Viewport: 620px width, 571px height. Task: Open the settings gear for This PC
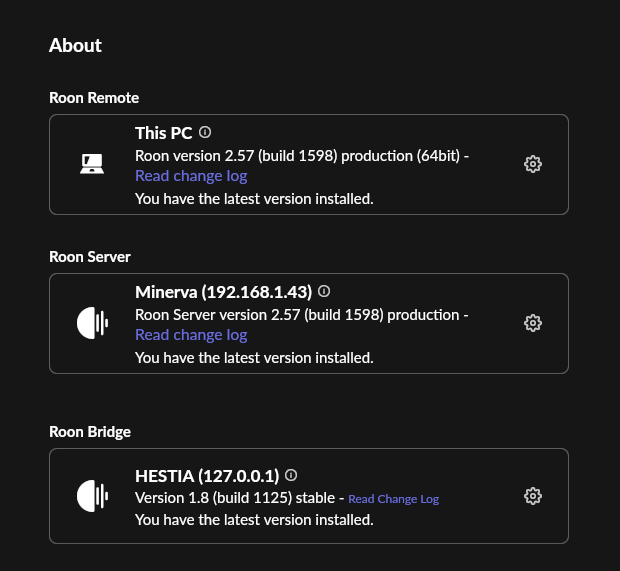[x=533, y=164]
